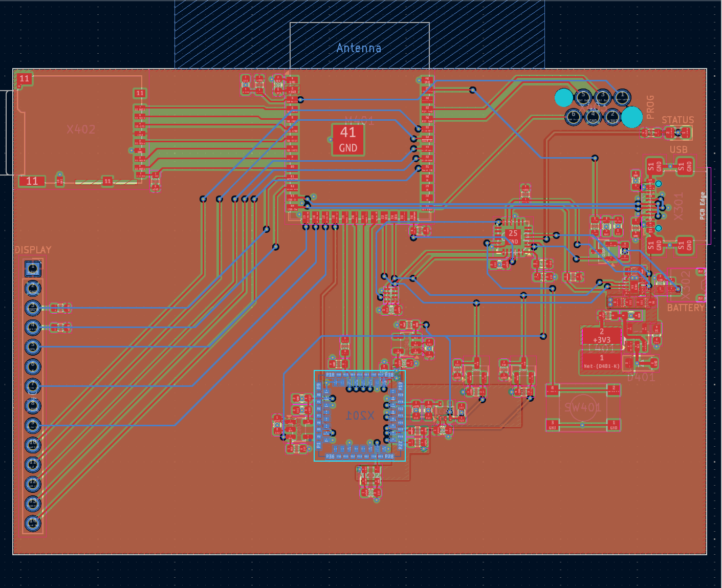Click the BATTERY silkscreen label

(x=685, y=308)
